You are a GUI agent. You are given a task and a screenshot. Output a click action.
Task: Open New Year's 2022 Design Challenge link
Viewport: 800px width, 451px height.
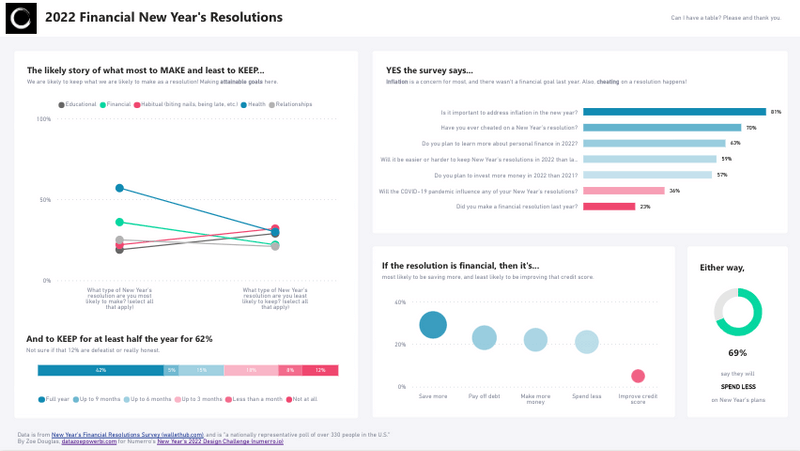tap(220, 441)
